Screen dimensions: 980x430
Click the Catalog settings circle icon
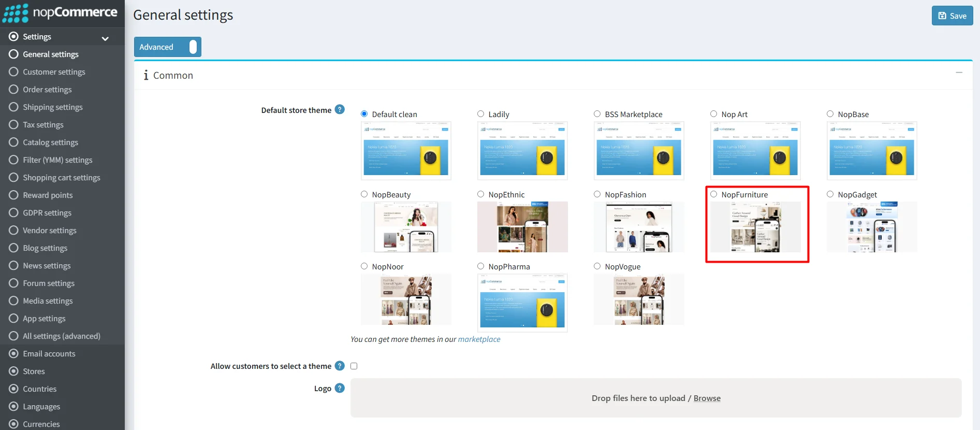tap(13, 142)
